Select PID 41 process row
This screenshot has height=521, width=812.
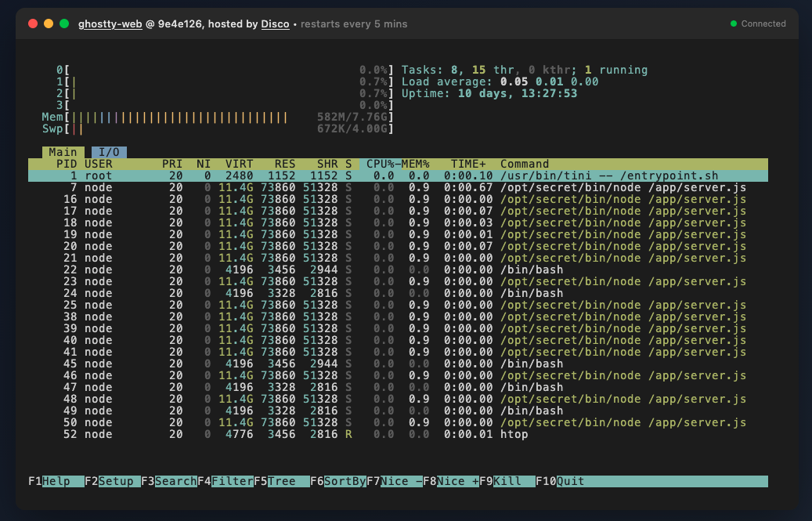point(398,352)
